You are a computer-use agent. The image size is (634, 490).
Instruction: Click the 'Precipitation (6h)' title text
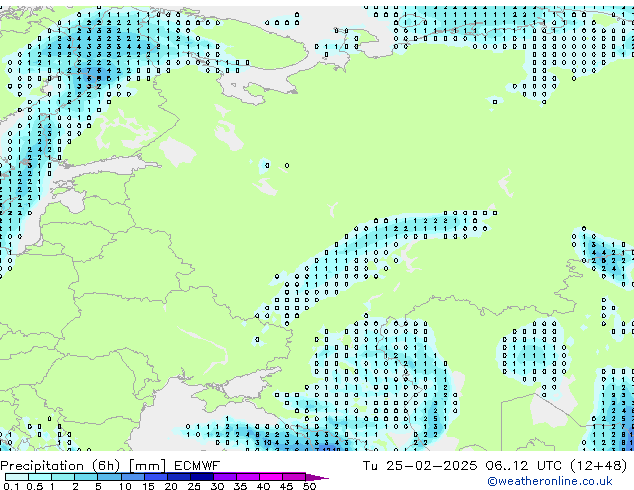click(x=60, y=466)
